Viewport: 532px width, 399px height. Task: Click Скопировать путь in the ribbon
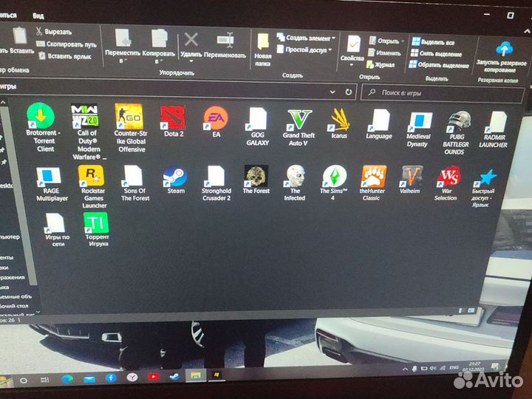(x=66, y=44)
